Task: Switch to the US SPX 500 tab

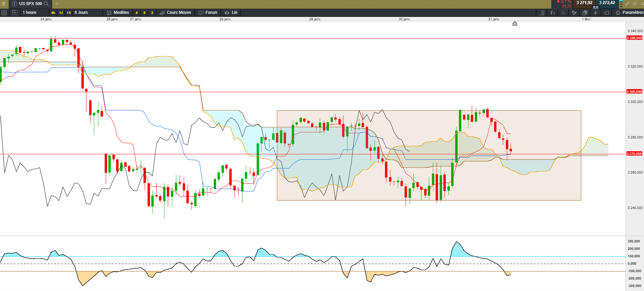Action: 31,4
